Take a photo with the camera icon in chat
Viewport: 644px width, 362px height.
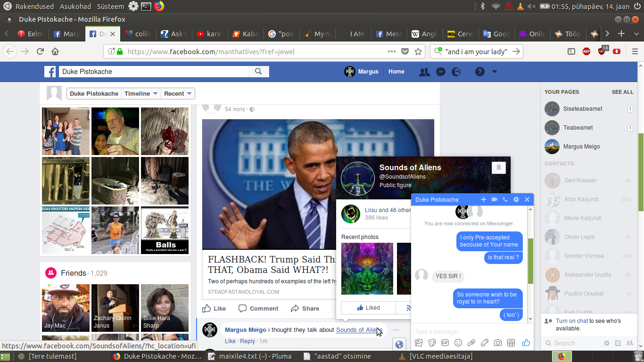pos(498,343)
